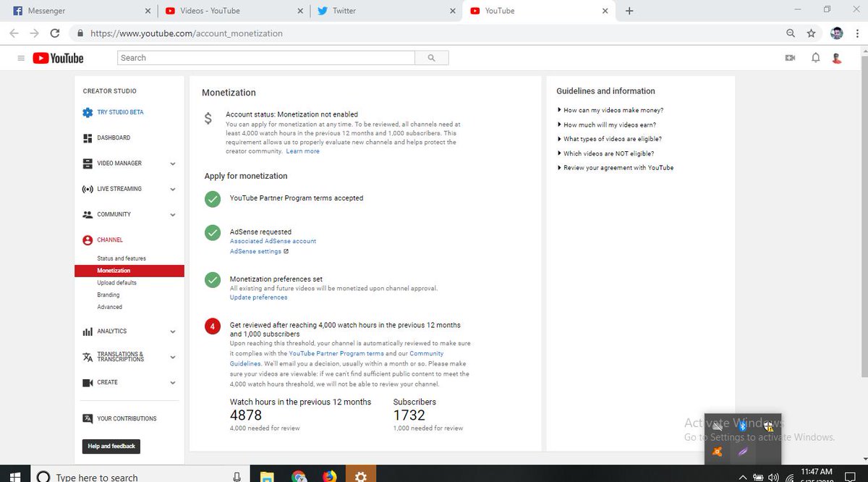
Task: Click the YouTube logo
Action: coord(58,58)
